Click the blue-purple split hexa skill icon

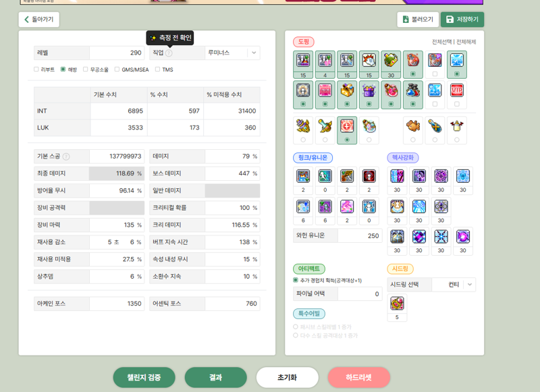pos(397,176)
